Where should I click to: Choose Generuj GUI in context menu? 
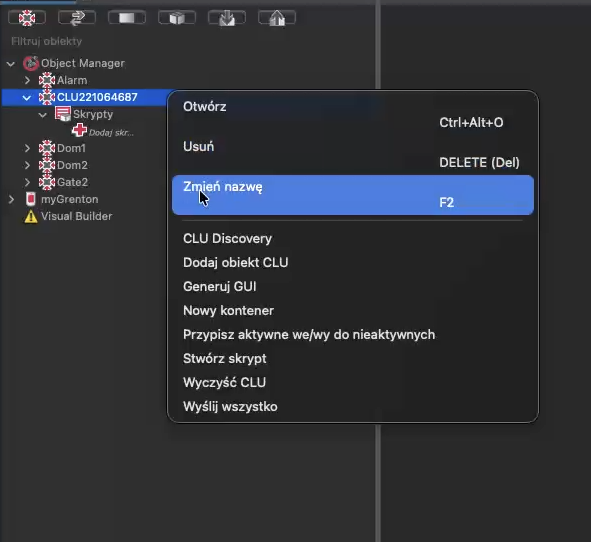pos(220,286)
